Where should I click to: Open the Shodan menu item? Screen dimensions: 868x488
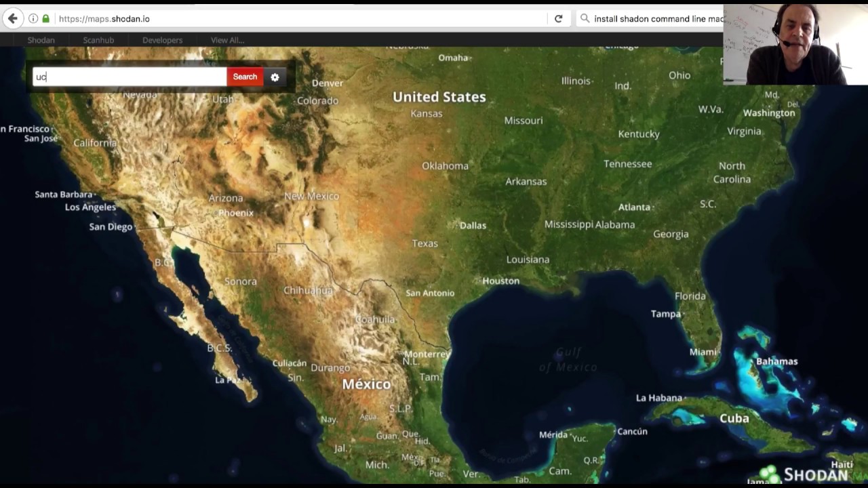coord(41,40)
